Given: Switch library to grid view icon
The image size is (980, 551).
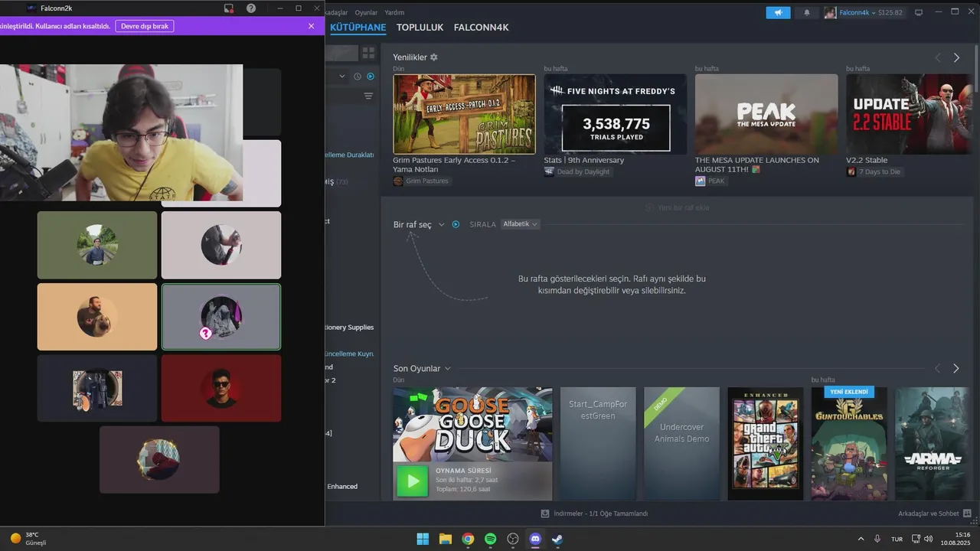Looking at the screenshot, I should [x=368, y=53].
